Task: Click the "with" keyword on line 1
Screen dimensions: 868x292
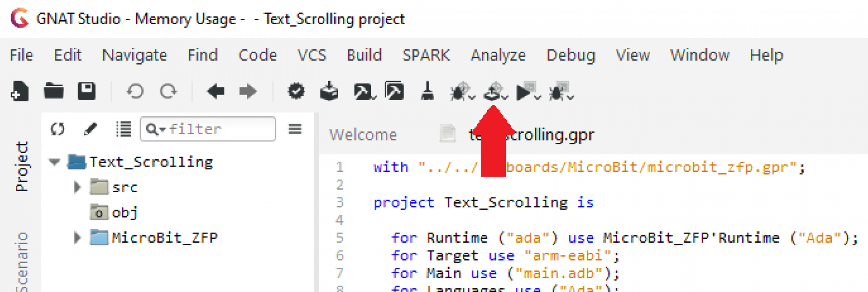Action: 391,167
